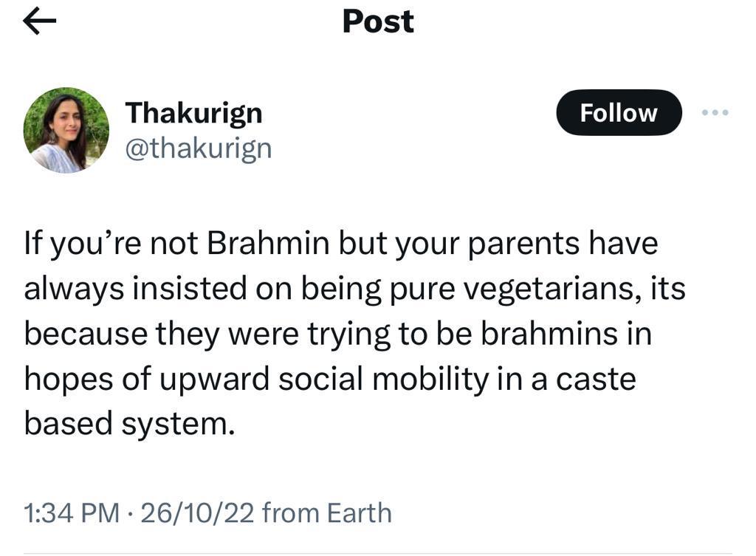The width and height of the screenshot is (756, 556).
Task: Click the word "because" starting the third line
Action: point(85,334)
